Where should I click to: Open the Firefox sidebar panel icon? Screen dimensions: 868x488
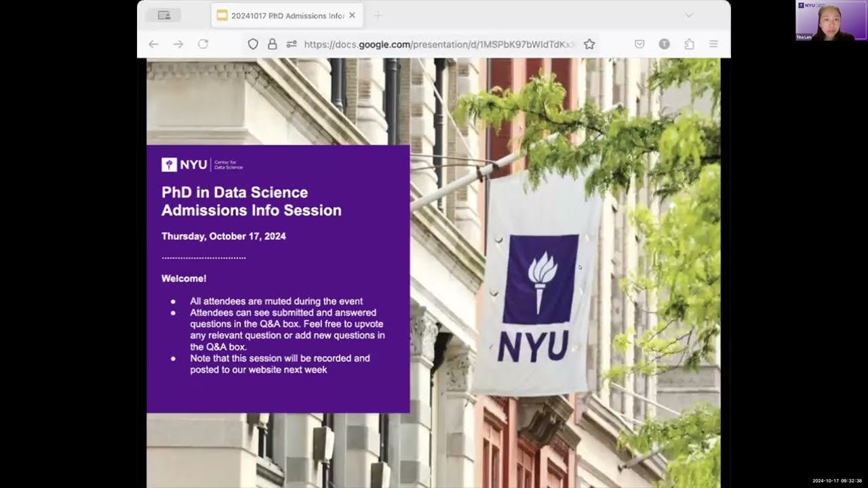pyautogui.click(x=164, y=15)
